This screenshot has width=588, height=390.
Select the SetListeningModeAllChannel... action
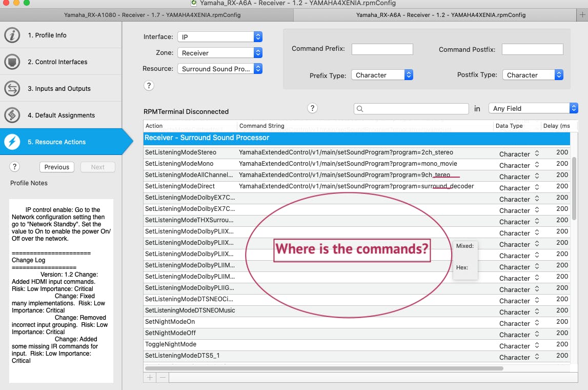click(189, 175)
